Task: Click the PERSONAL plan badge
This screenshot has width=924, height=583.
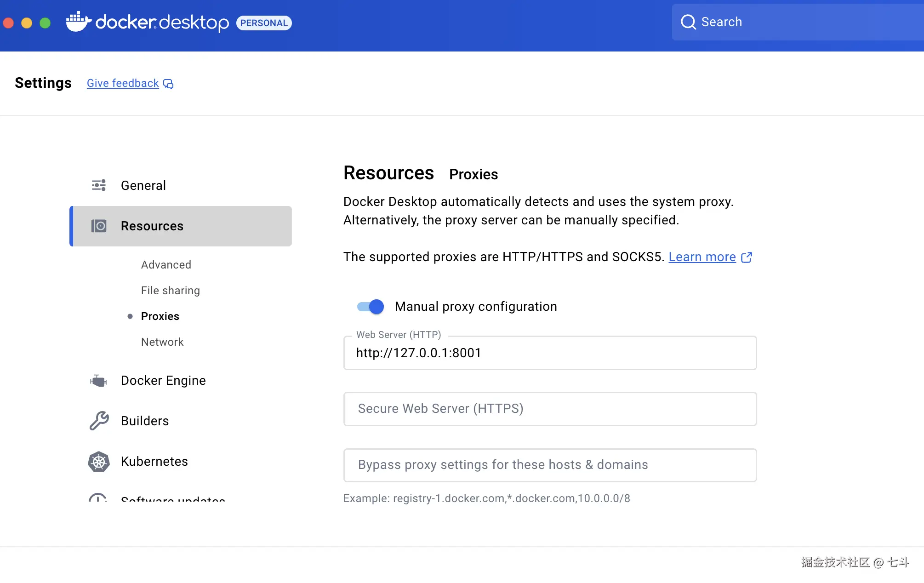Action: tap(264, 23)
